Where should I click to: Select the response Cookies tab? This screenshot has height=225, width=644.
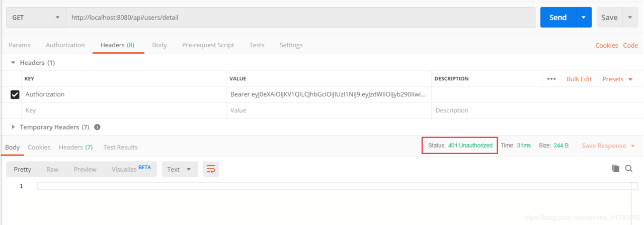[x=39, y=147]
